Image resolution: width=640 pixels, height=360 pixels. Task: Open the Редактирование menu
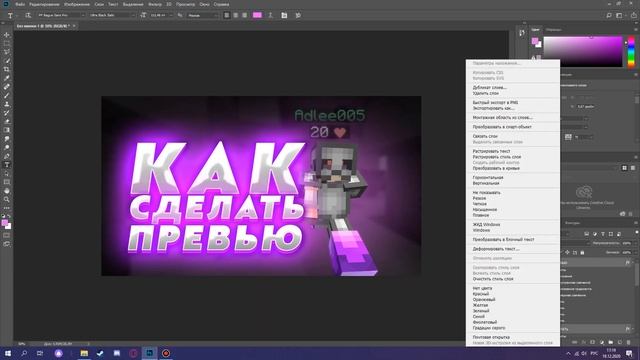tap(44, 4)
